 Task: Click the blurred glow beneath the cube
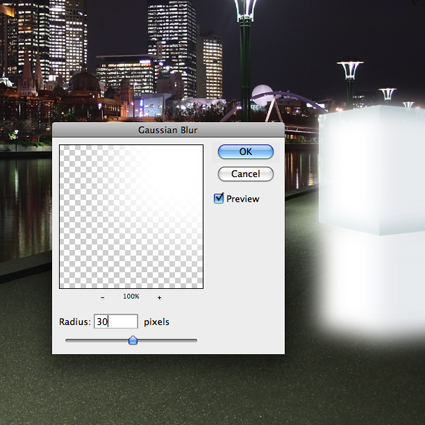pyautogui.click(x=370, y=283)
